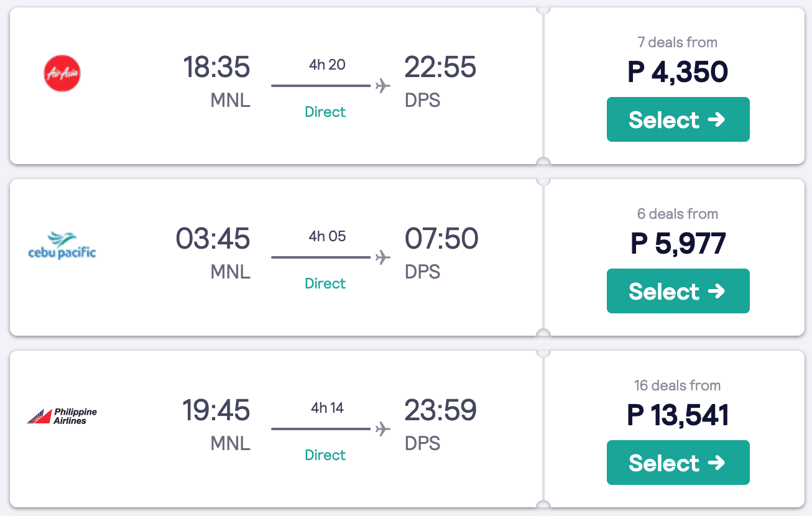Click the 22:55 DPS arrival time
This screenshot has width=812, height=516.
[441, 67]
